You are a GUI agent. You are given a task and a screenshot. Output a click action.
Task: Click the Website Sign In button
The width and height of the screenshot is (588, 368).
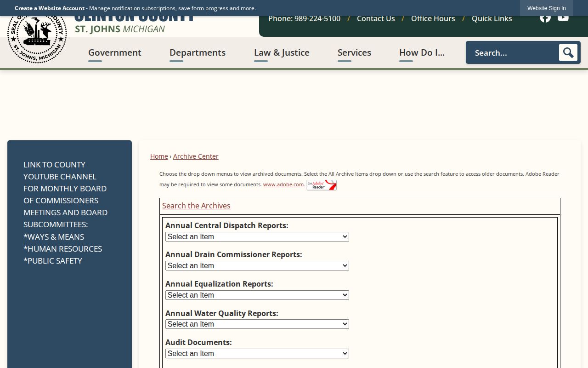547,8
